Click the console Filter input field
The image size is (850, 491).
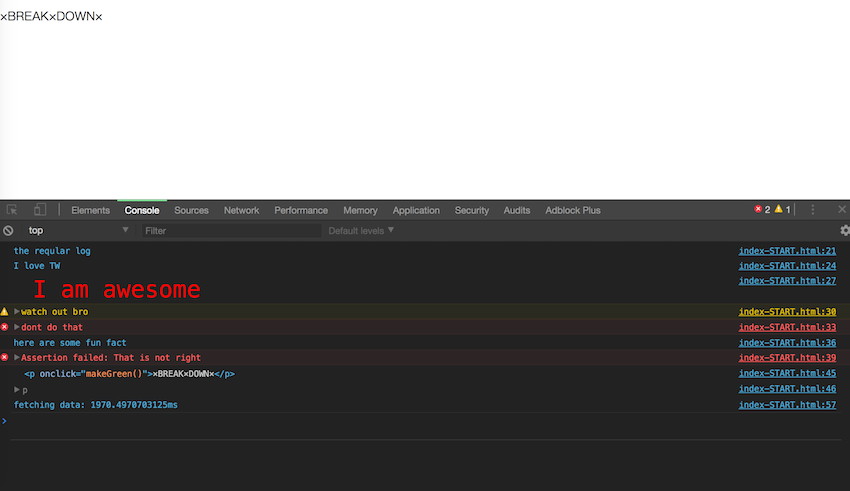[230, 230]
